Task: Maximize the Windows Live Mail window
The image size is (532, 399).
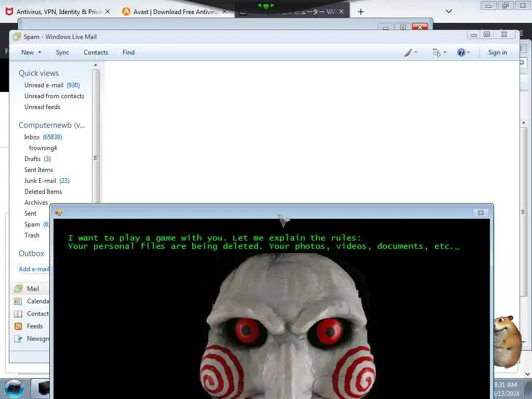Action: coord(486,34)
